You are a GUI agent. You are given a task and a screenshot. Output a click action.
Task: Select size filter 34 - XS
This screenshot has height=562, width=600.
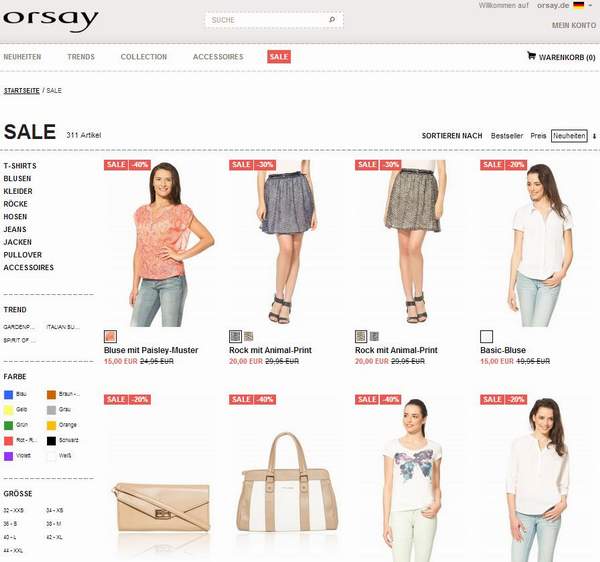click(x=55, y=510)
